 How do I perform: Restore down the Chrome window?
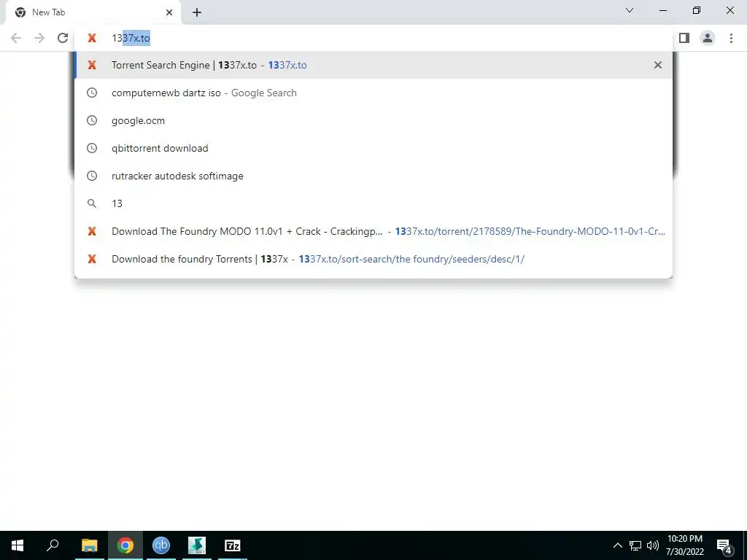[697, 10]
